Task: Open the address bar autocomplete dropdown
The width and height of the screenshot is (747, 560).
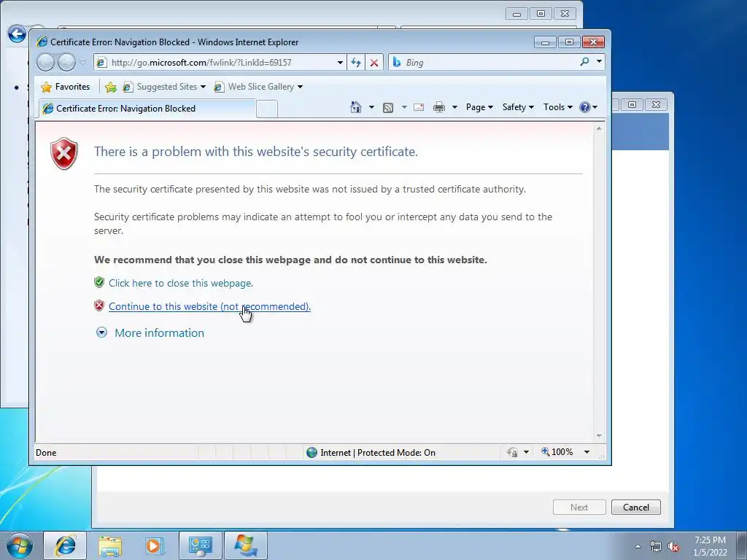Action: [x=340, y=63]
